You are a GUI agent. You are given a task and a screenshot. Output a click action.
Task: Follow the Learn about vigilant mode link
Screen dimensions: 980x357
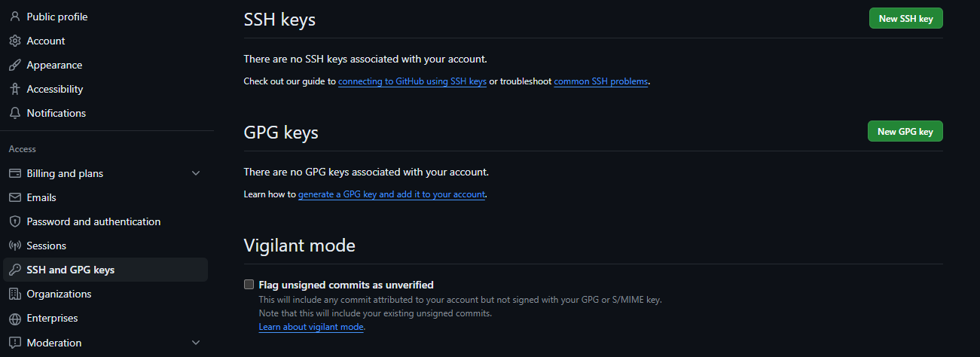(311, 327)
